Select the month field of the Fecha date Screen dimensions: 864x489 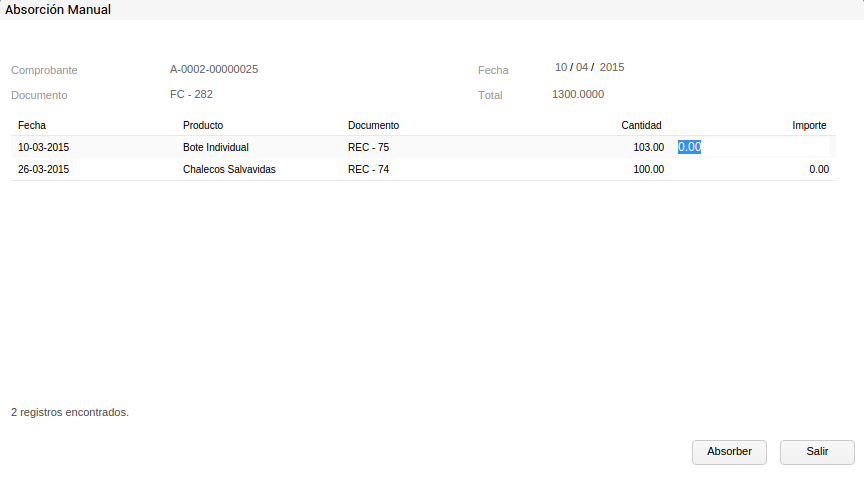[x=582, y=67]
